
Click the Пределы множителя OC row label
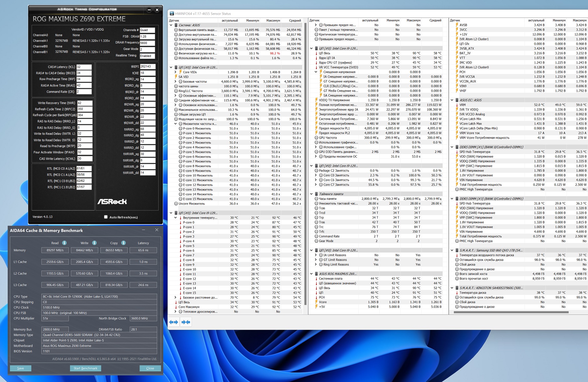point(340,156)
